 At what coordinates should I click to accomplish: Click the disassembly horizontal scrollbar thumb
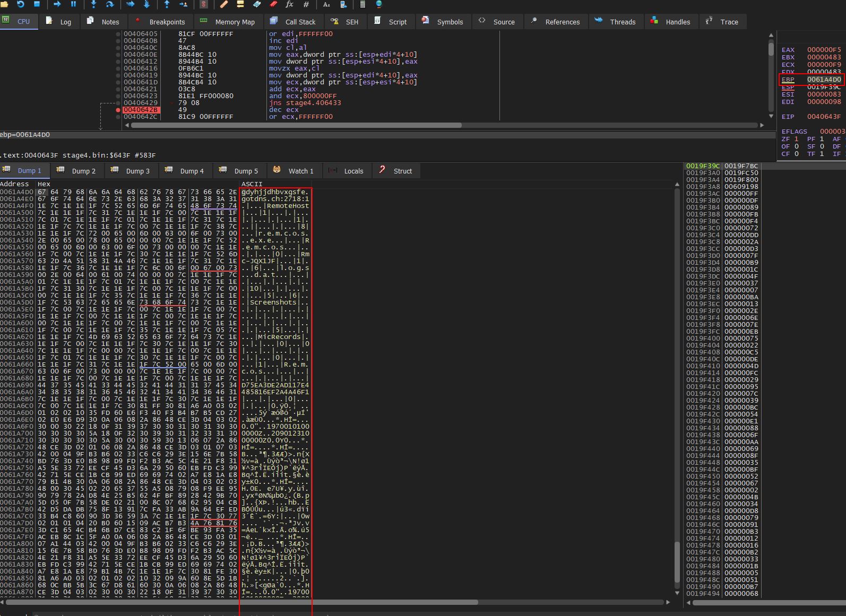click(x=296, y=125)
